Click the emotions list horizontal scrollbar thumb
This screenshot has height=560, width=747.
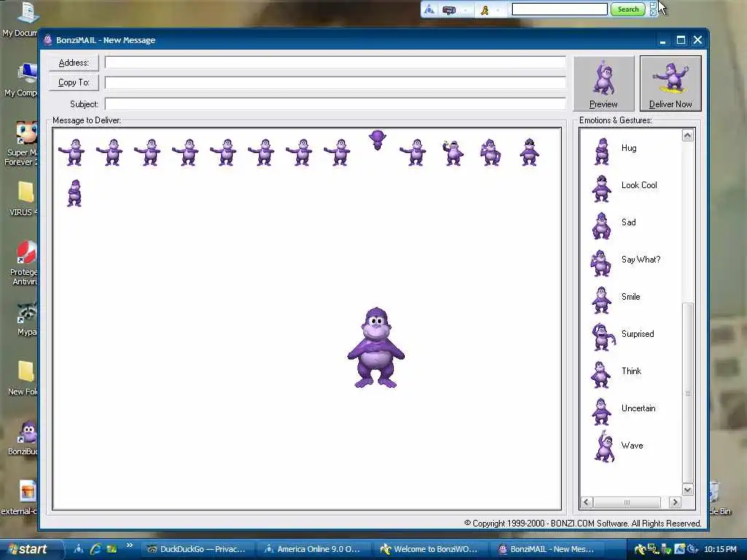[627, 502]
